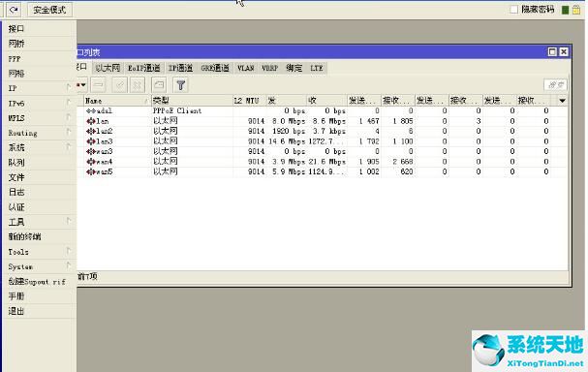
Task: Click the wan4 row interface icon
Action: point(91,162)
